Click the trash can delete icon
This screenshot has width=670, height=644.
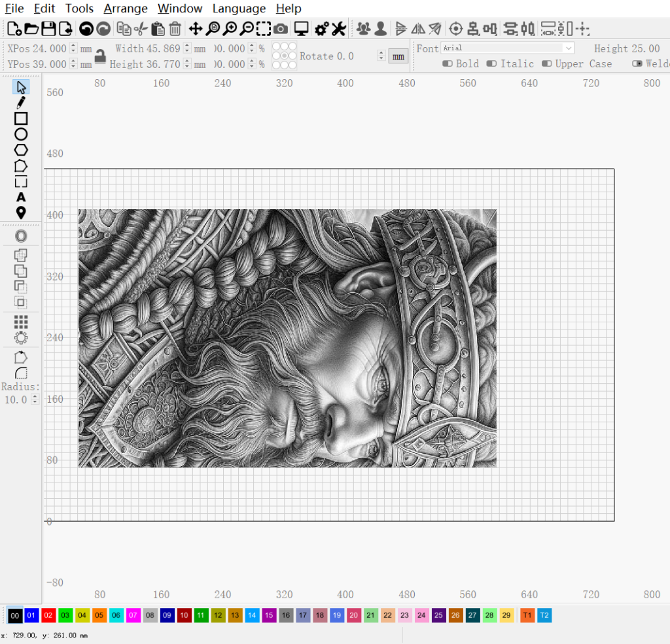(x=175, y=29)
